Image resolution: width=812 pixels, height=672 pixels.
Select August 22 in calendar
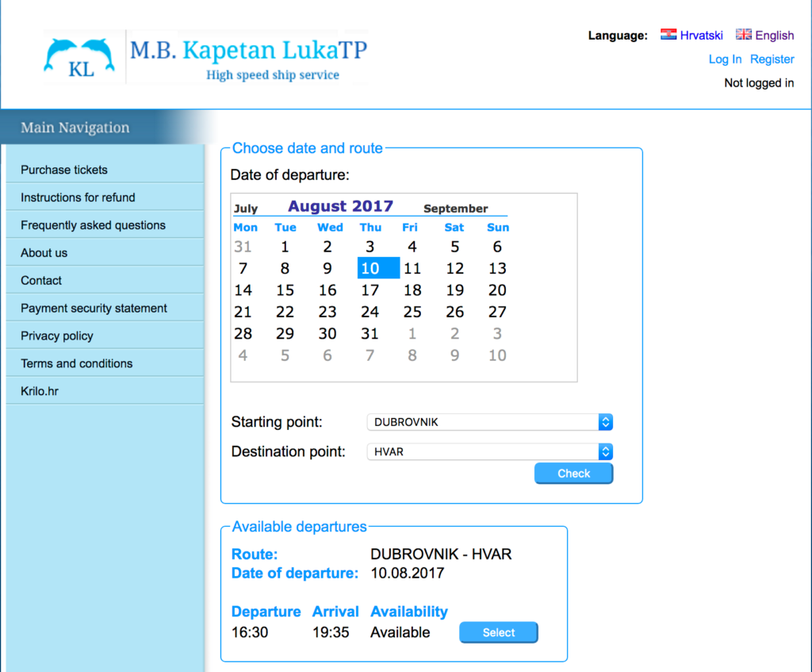pos(285,312)
